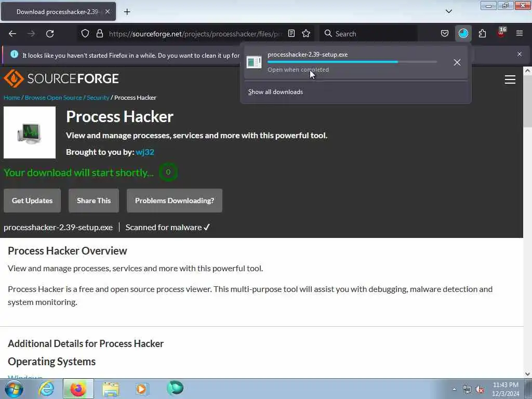This screenshot has height=399, width=532.
Task: Click the muted volume tray icon
Action: click(480, 390)
